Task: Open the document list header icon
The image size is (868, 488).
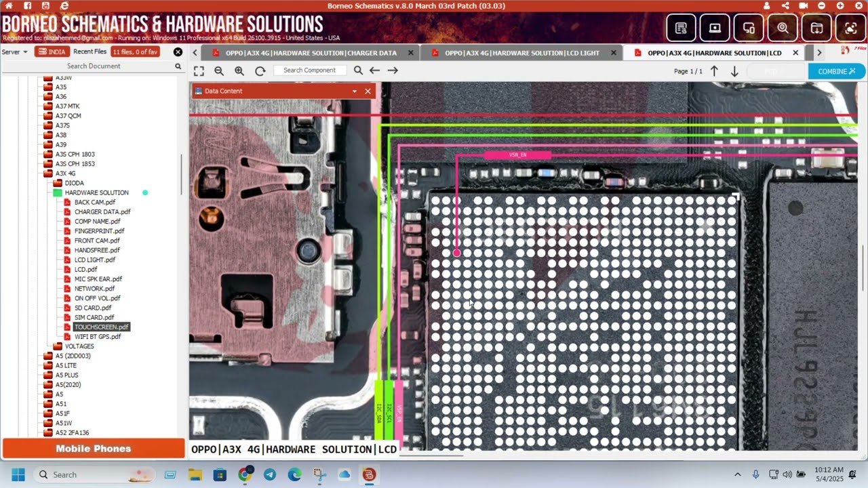Action: [681, 28]
